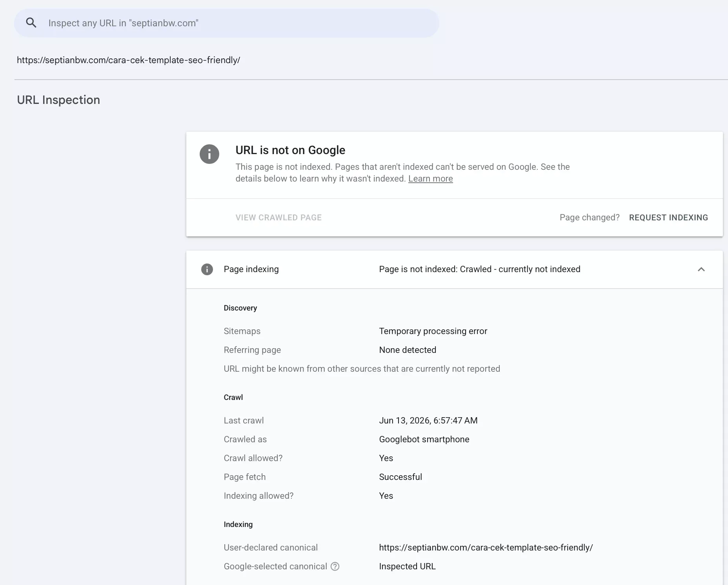Click the note about other unreported sources
The image size is (728, 585).
362,369
